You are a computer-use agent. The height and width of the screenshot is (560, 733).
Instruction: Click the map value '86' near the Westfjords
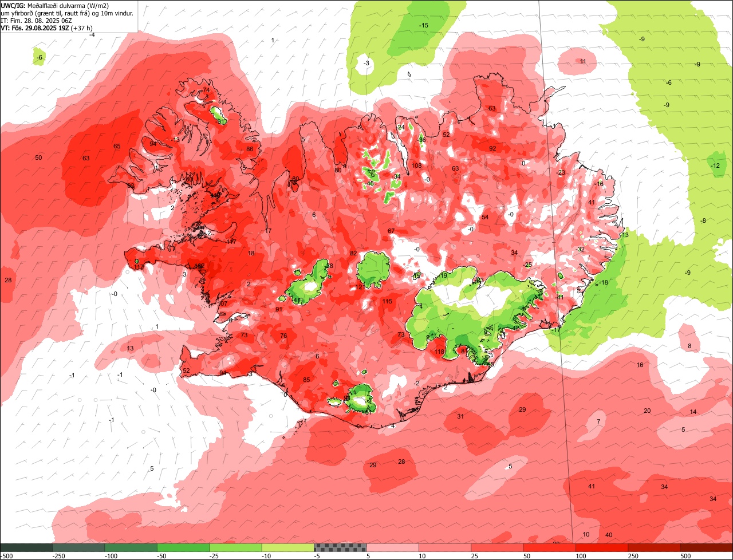(250, 149)
